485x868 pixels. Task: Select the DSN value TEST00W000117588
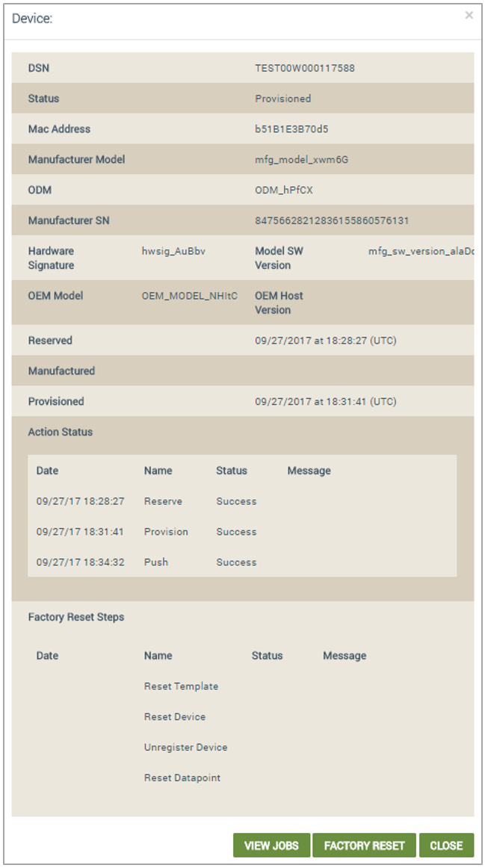click(304, 68)
